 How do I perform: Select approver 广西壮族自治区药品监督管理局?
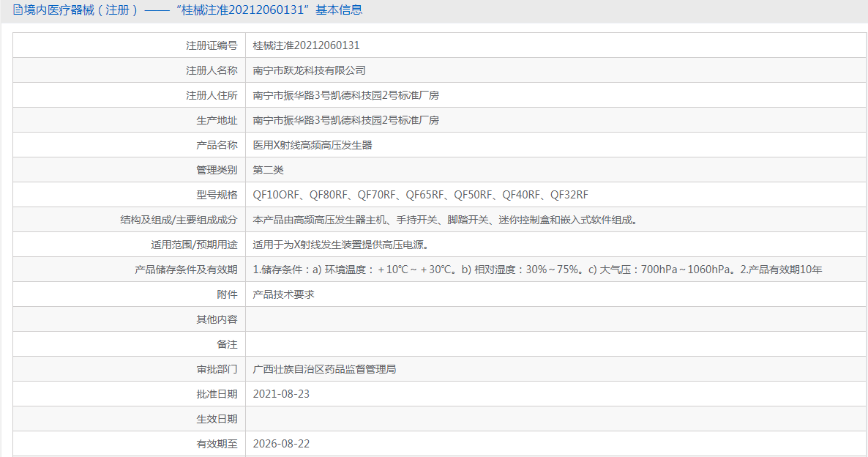[324, 369]
